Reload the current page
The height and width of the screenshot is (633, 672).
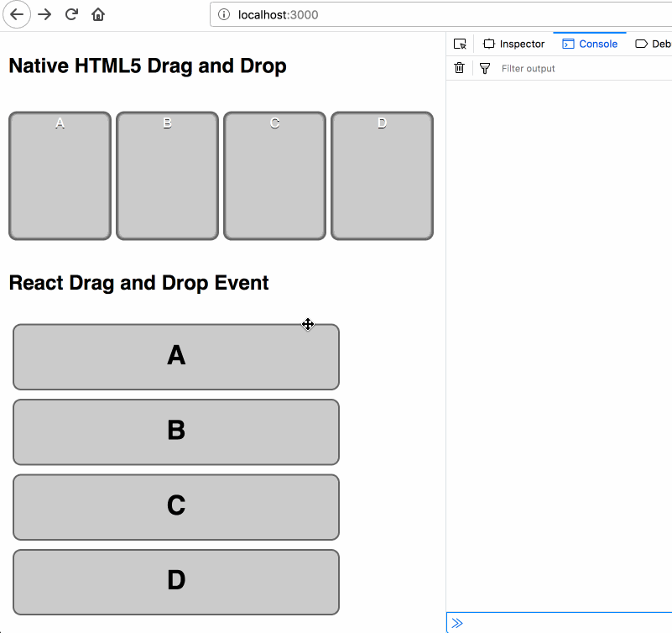[x=71, y=14]
